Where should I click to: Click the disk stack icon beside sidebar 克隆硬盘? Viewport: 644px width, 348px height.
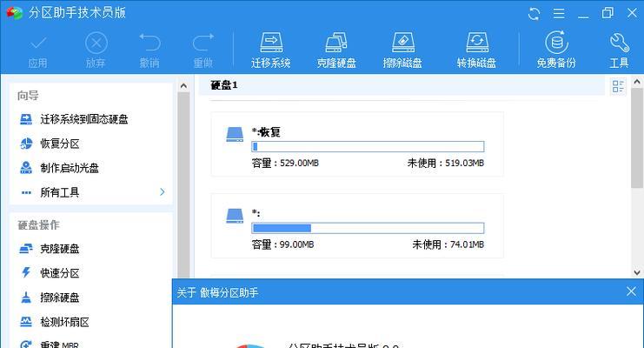(26, 249)
